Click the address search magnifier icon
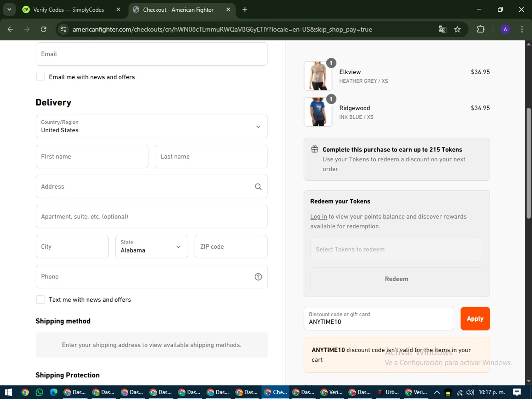 click(x=258, y=187)
